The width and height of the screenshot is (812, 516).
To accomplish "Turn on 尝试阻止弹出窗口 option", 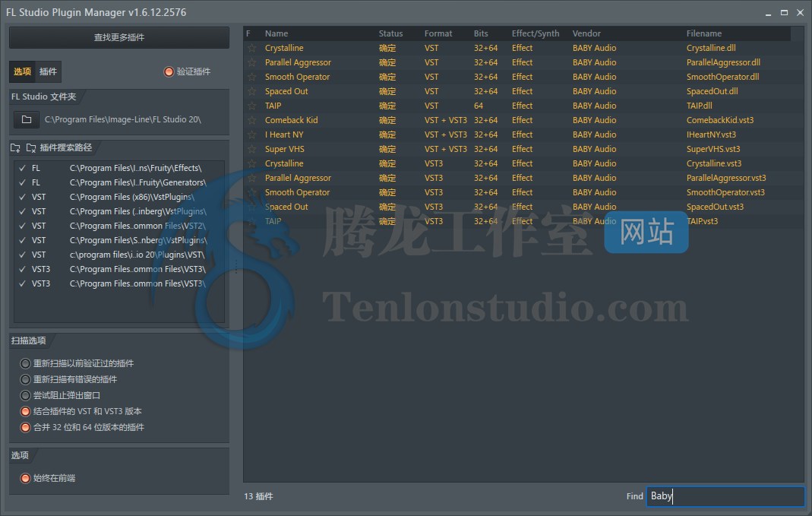I will [x=25, y=396].
